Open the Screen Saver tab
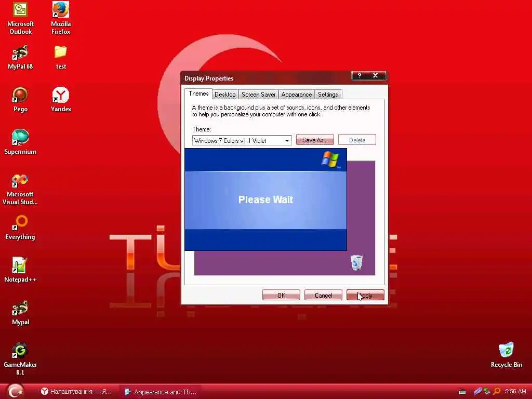This screenshot has height=399, width=532. [x=258, y=95]
